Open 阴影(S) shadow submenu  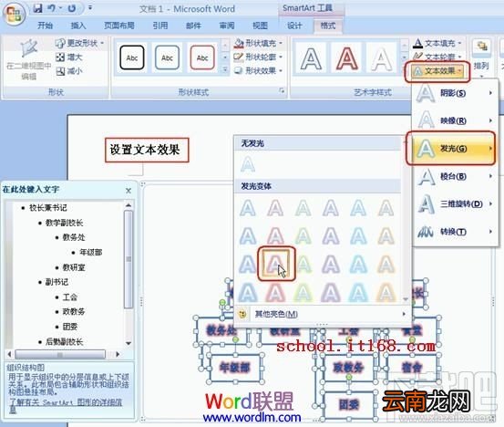click(x=455, y=93)
